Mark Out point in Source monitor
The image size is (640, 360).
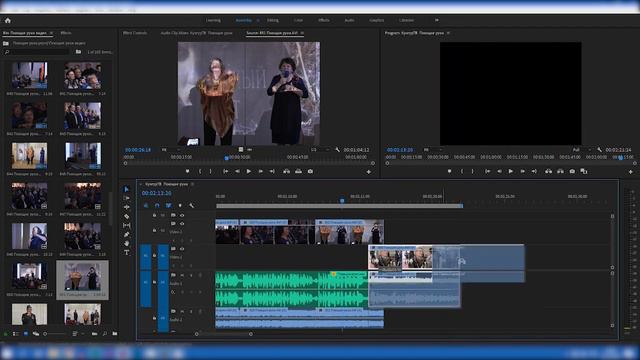(x=211, y=171)
